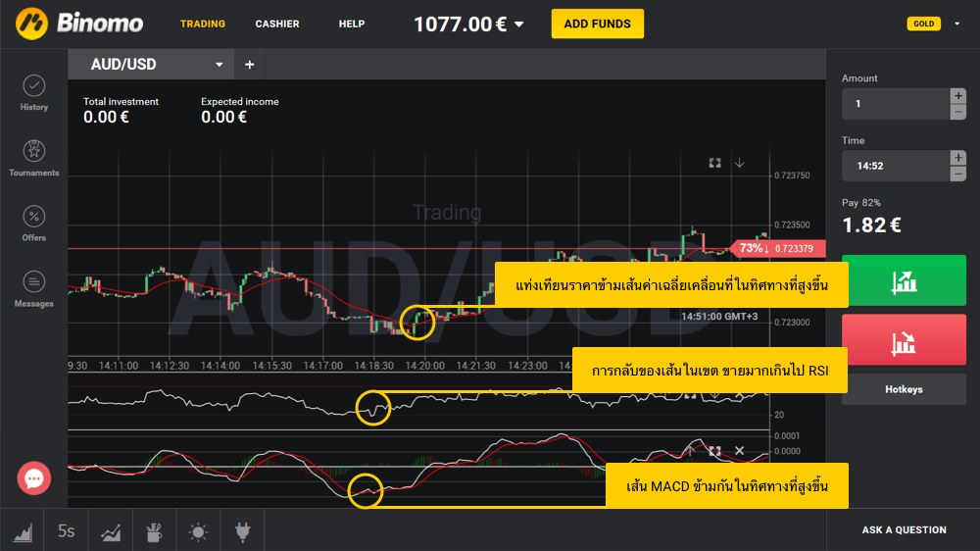Open the Offers percent icon
Viewport: 980px width, 551px height.
tap(33, 223)
